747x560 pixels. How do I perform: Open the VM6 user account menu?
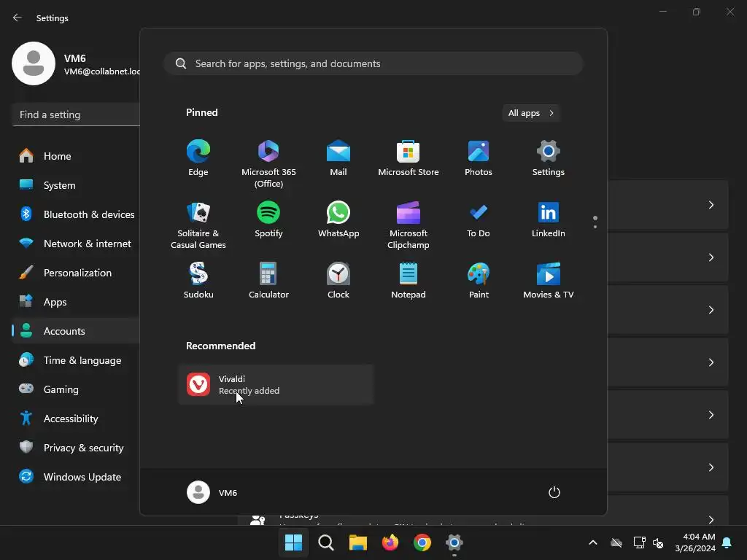coord(212,492)
